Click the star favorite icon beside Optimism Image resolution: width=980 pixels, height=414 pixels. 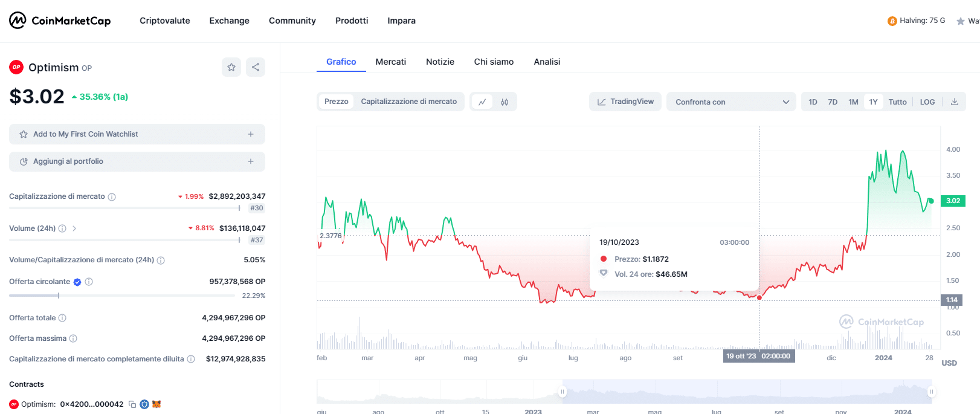click(231, 67)
